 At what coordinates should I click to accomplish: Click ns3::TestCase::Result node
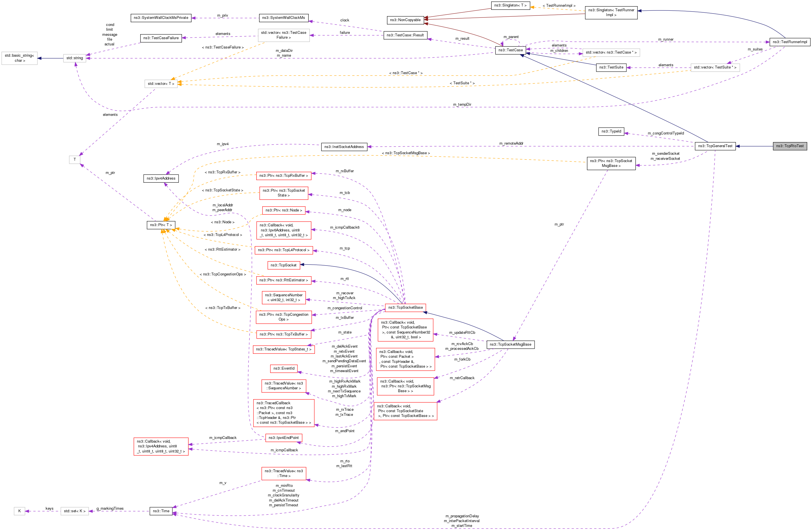pyautogui.click(x=405, y=35)
